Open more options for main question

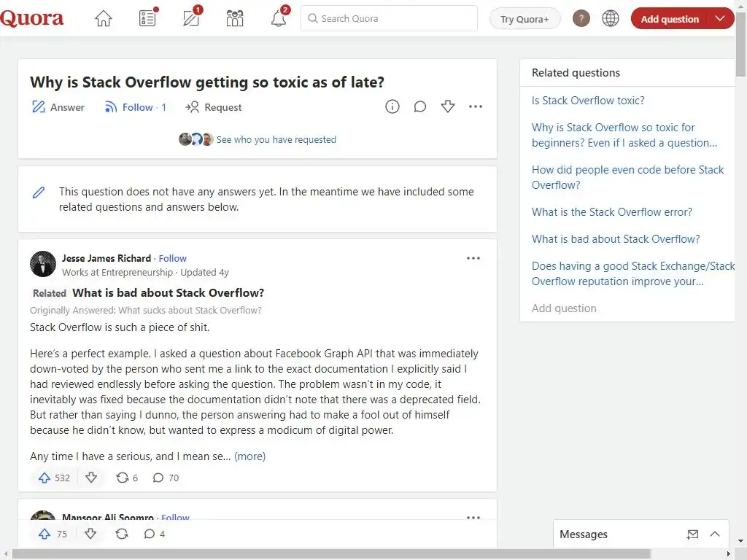pos(476,106)
